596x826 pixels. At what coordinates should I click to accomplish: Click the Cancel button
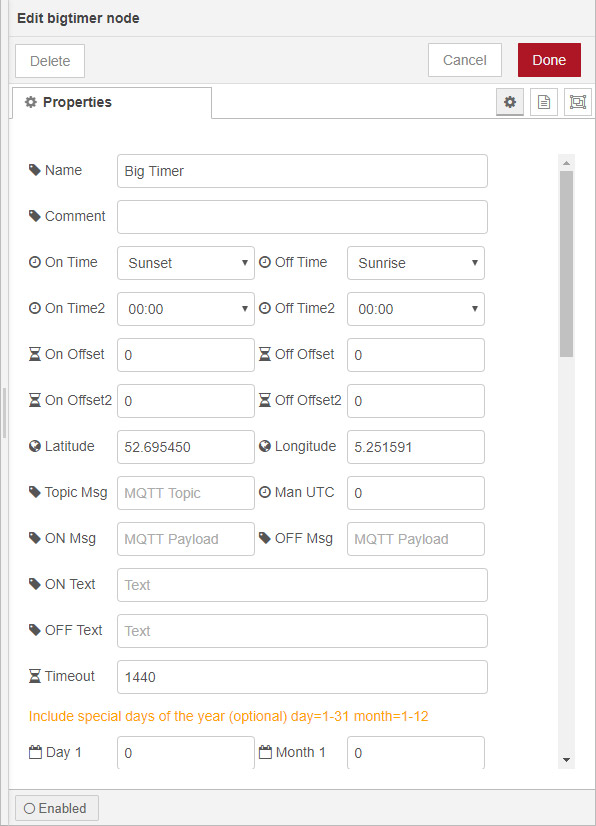(x=465, y=60)
